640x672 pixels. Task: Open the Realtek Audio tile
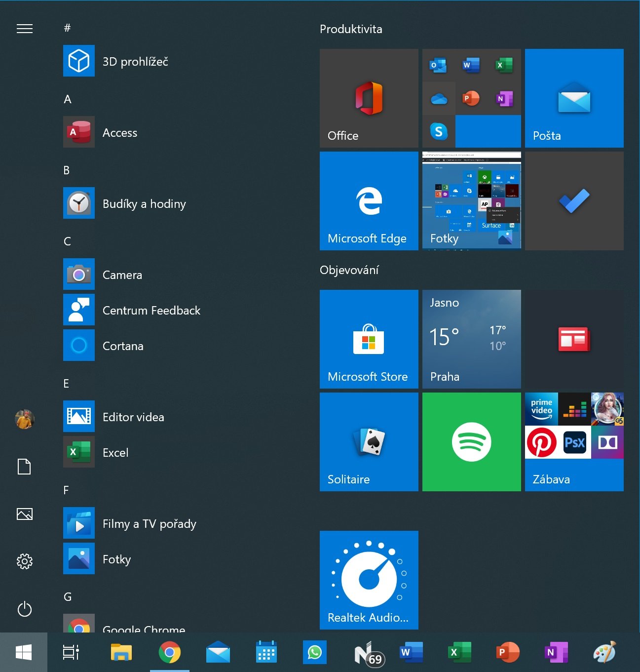tap(369, 580)
